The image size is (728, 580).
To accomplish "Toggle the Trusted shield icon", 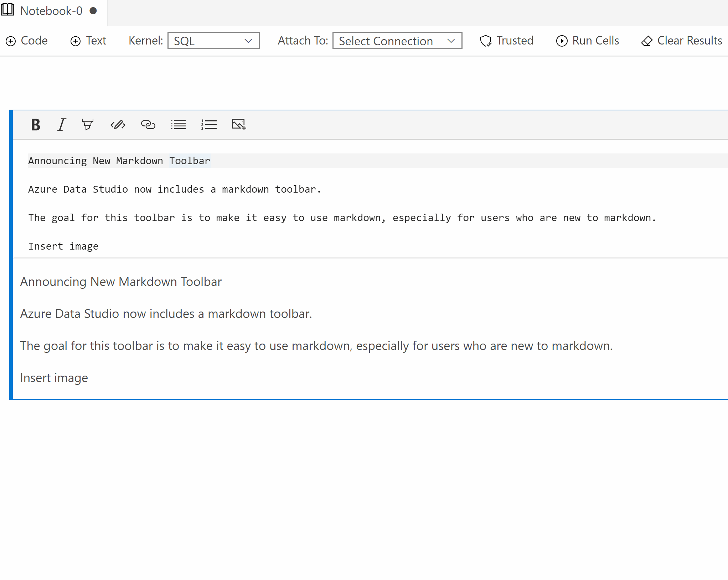I will [486, 41].
